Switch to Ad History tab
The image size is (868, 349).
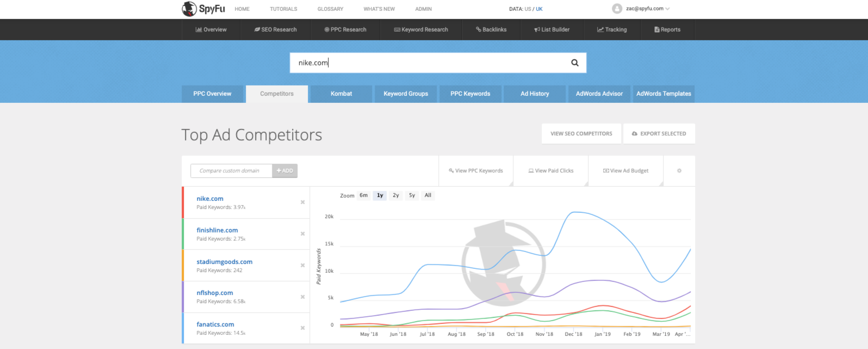[535, 94]
